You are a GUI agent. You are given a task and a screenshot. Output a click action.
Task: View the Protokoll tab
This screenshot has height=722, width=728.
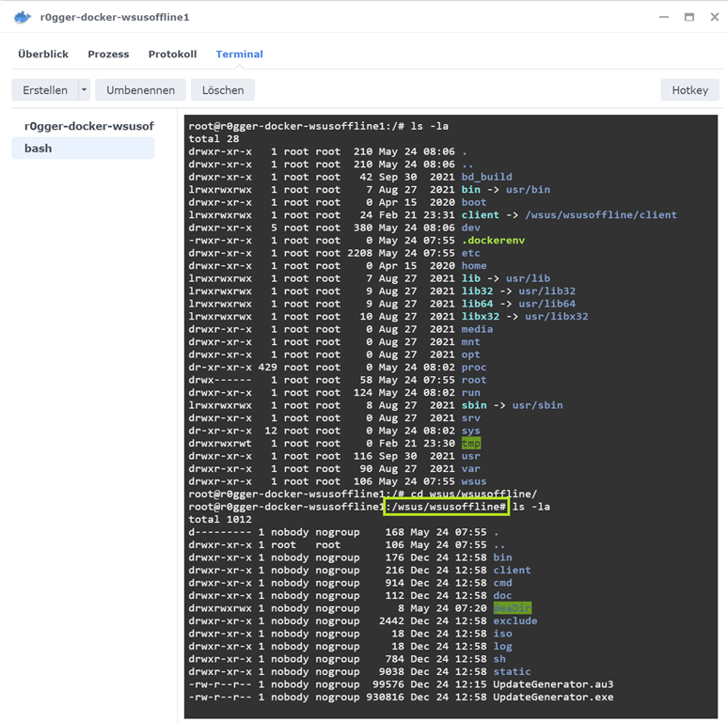[172, 55]
